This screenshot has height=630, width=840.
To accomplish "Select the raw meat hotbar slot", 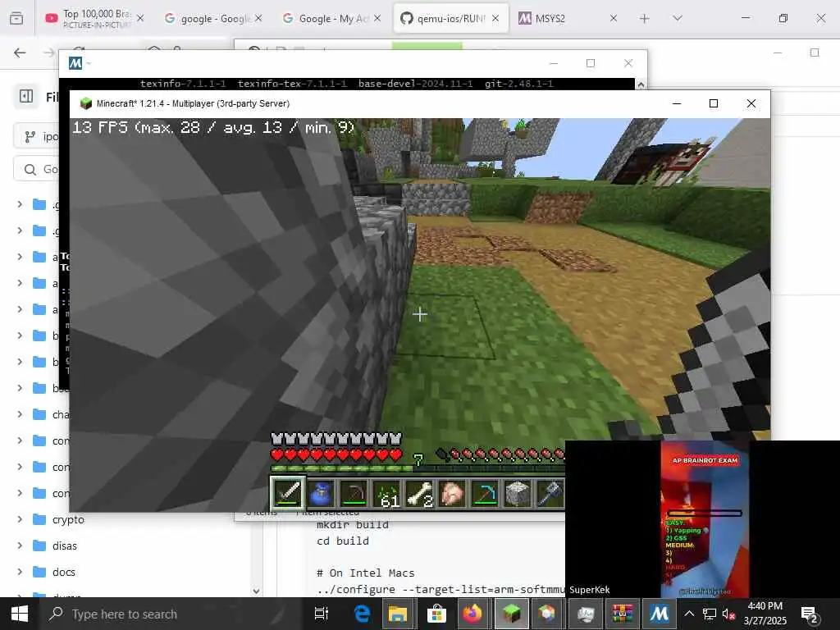I will pos(452,492).
